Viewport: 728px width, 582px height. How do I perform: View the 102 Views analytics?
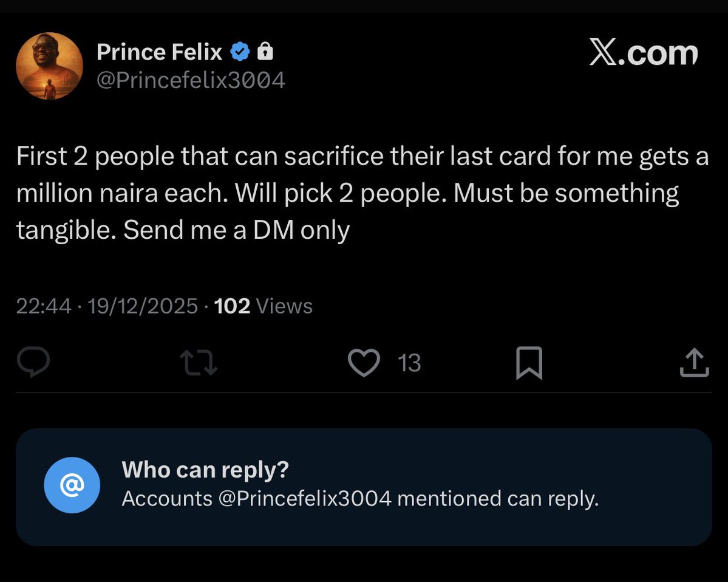(x=264, y=306)
